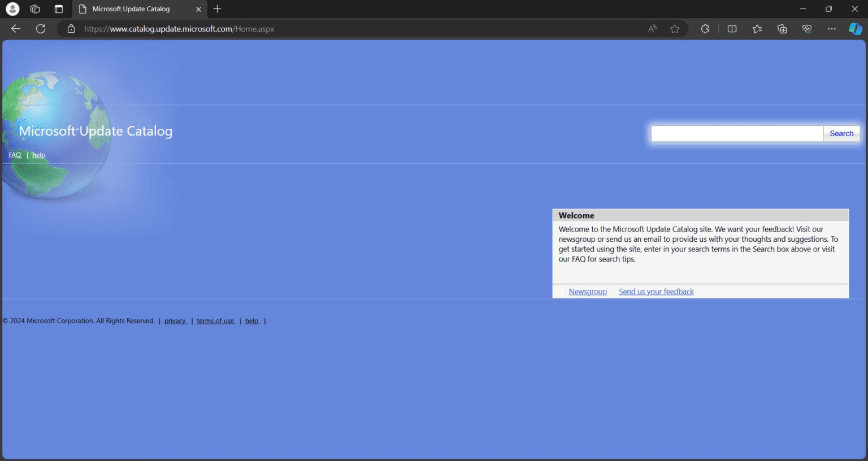The width and height of the screenshot is (868, 461).
Task: Add this page to favorites with star icon
Action: (675, 29)
